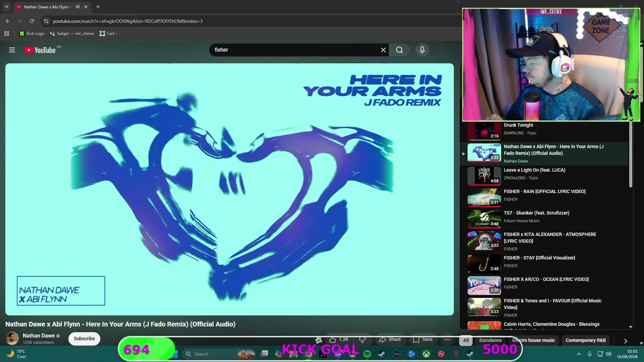
Task: Open the weather widget showing 13°C Clear
Action: (16, 354)
